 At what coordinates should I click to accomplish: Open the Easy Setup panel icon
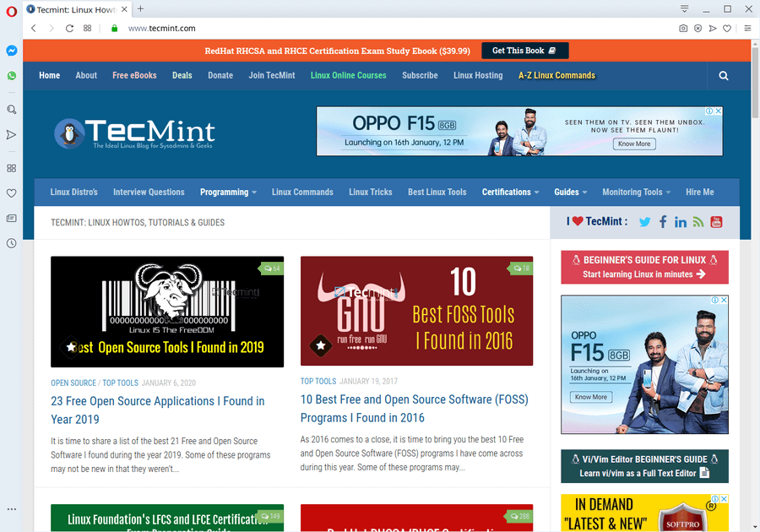[x=748, y=28]
